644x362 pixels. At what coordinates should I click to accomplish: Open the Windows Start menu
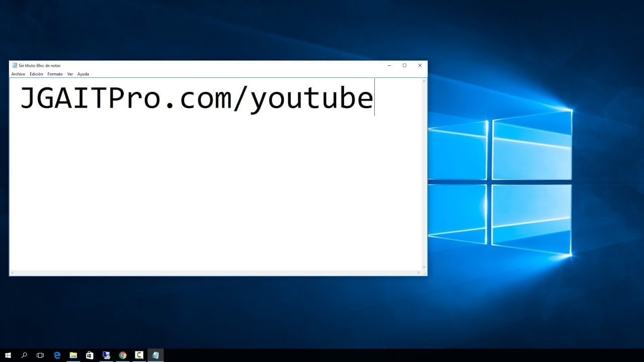point(8,355)
